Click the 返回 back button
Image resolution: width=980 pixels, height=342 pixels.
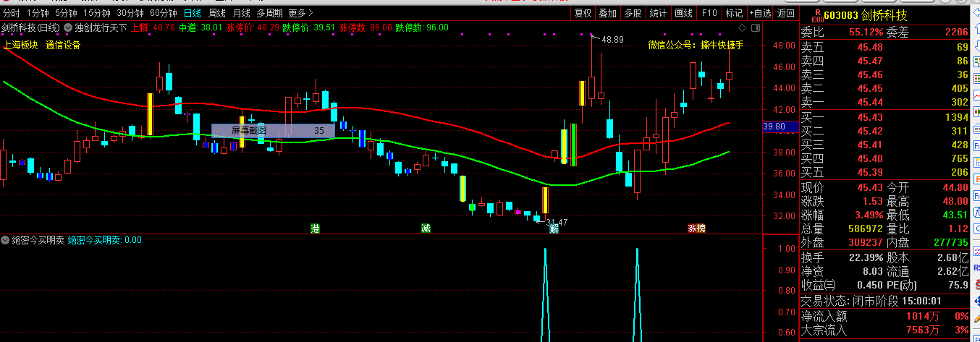[x=785, y=13]
